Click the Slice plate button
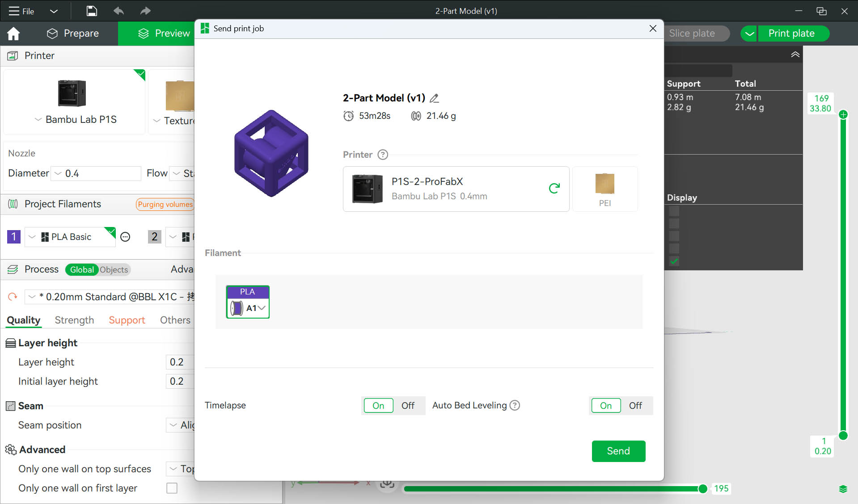Screen dimensions: 858x504 692,34
